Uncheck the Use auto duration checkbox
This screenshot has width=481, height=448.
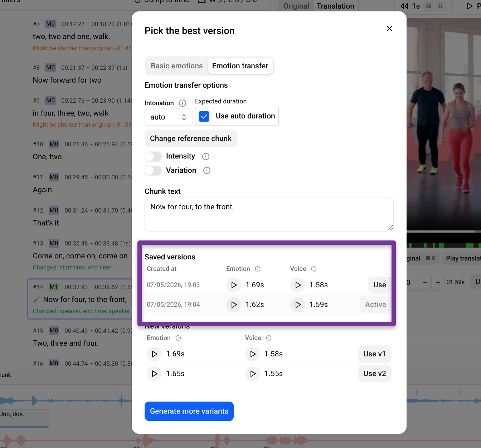pyautogui.click(x=204, y=116)
